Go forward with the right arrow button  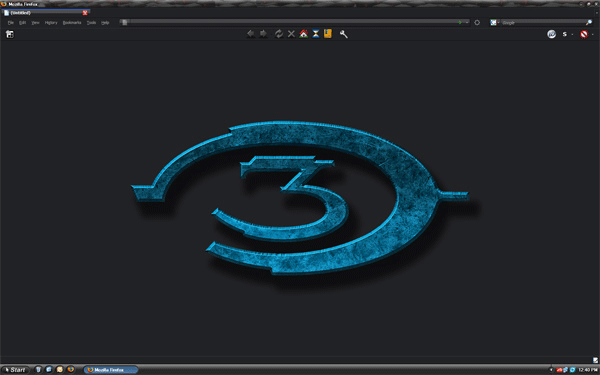[263, 34]
